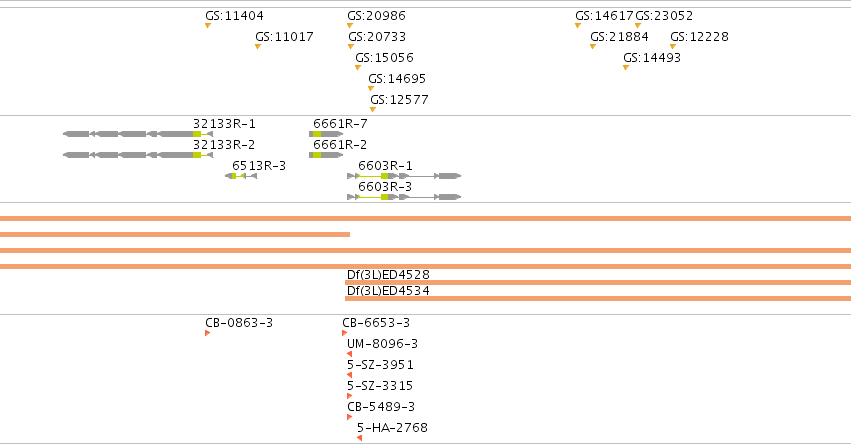Click the CB-6653-3 red arrow marker
The image size is (851, 444).
coord(344,333)
